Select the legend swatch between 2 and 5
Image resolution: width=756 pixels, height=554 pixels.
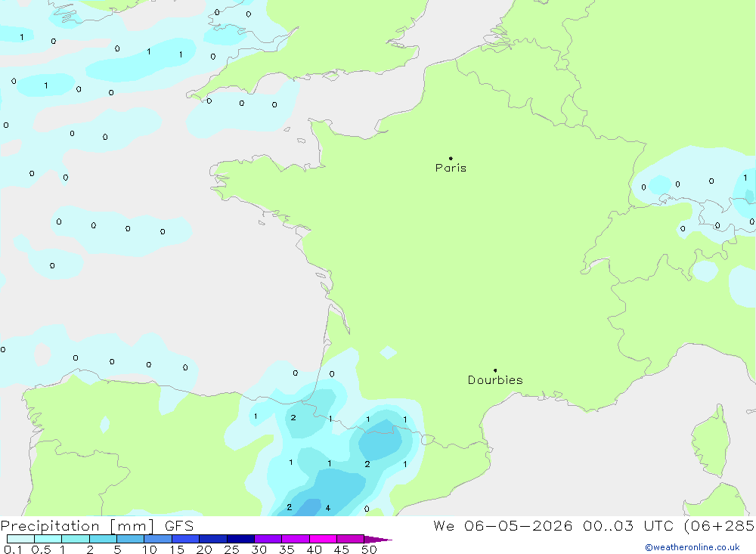tap(103, 539)
